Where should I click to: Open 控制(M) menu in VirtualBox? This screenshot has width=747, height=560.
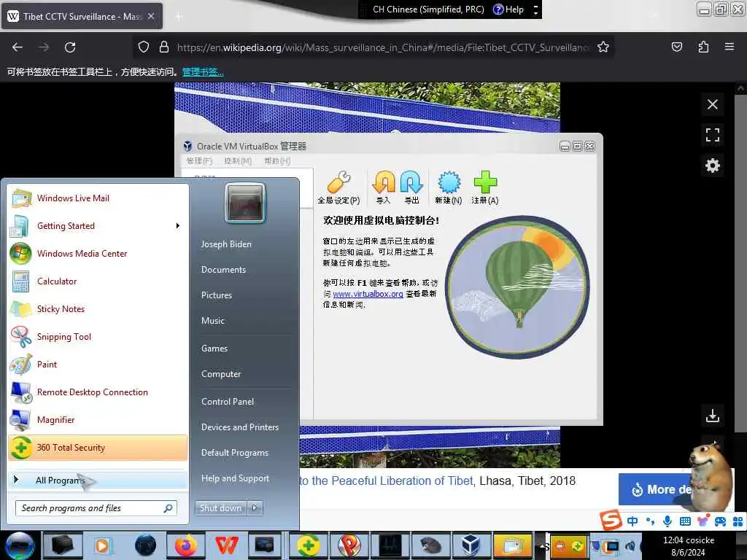click(238, 161)
